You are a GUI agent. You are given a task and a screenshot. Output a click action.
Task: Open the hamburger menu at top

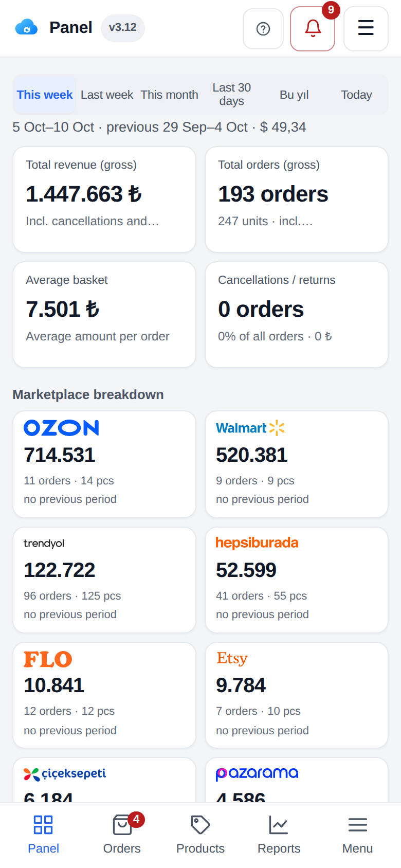[366, 29]
